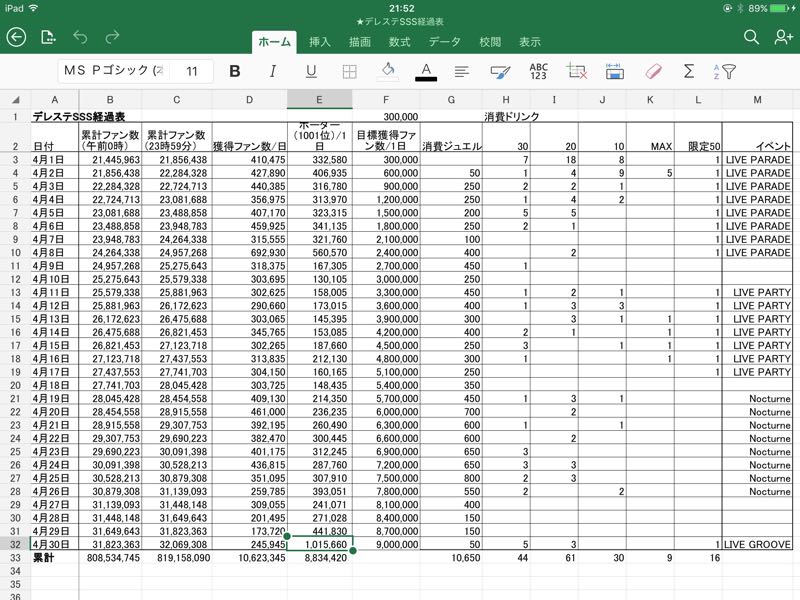
Task: Select the total cell 8,834,420
Action: tap(320, 558)
